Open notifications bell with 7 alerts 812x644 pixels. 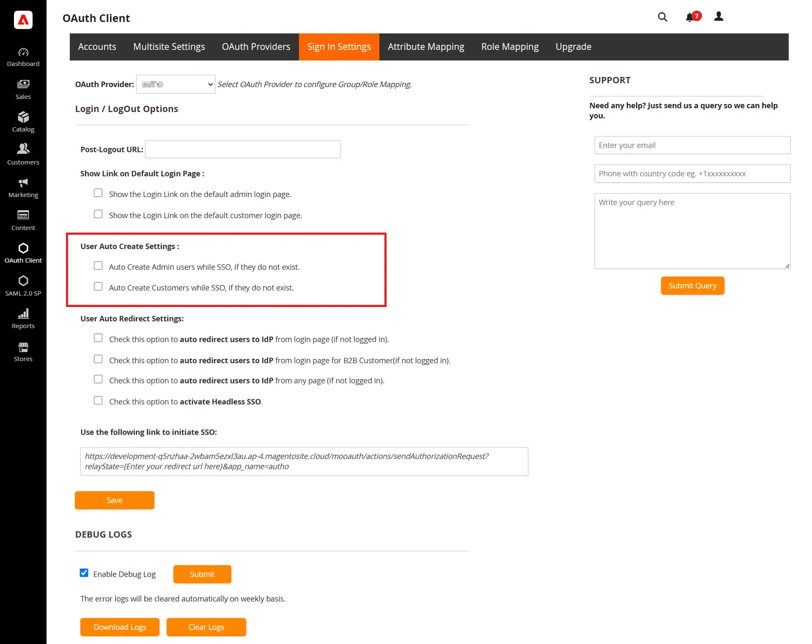(693, 16)
